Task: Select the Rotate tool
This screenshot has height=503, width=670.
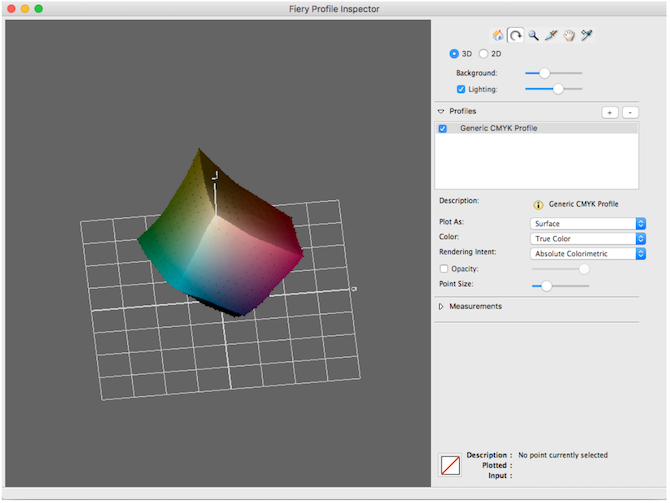Action: (516, 35)
